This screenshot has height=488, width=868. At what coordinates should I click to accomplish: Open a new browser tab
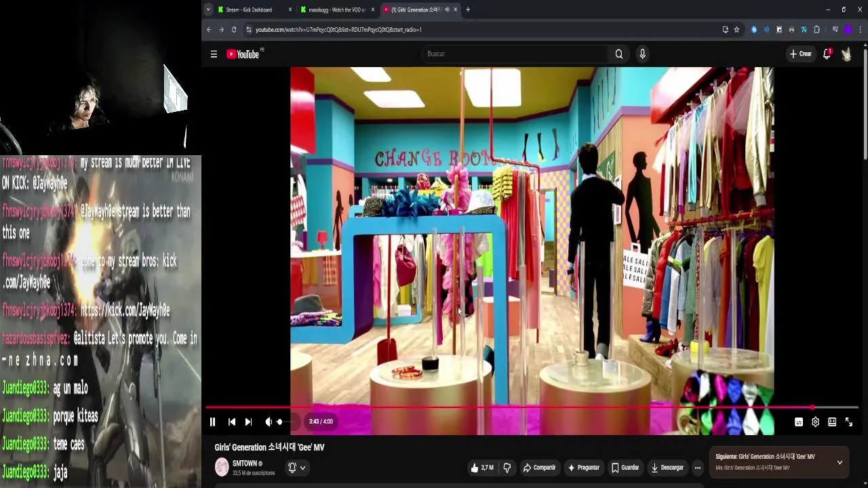[468, 9]
